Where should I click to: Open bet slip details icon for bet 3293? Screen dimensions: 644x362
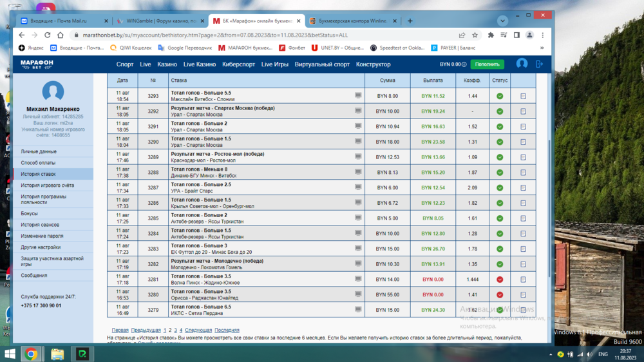point(523,96)
